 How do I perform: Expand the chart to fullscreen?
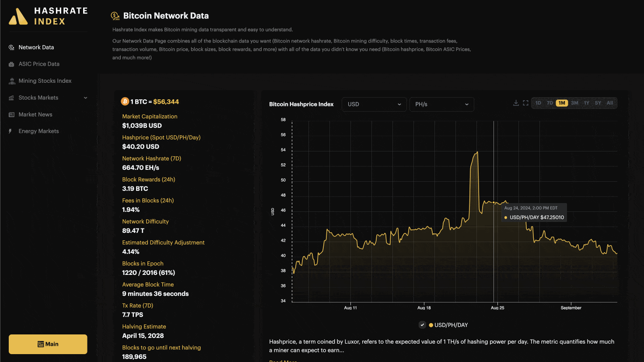coord(525,102)
